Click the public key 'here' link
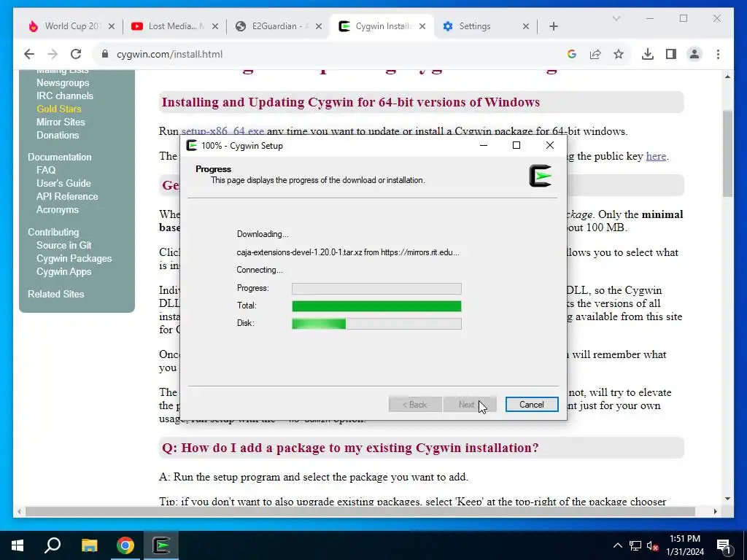The image size is (747, 560). pyautogui.click(x=656, y=156)
